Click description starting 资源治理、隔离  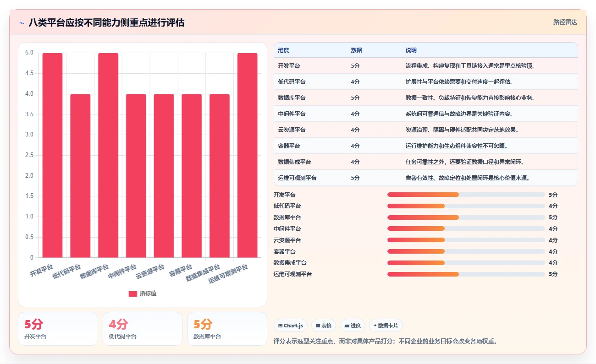tap(462, 130)
